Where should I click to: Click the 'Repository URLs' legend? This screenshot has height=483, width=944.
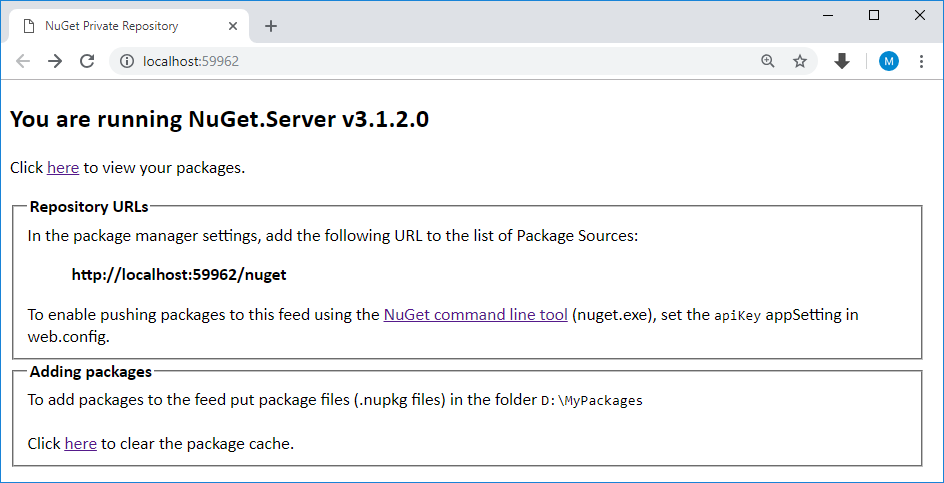click(x=89, y=207)
